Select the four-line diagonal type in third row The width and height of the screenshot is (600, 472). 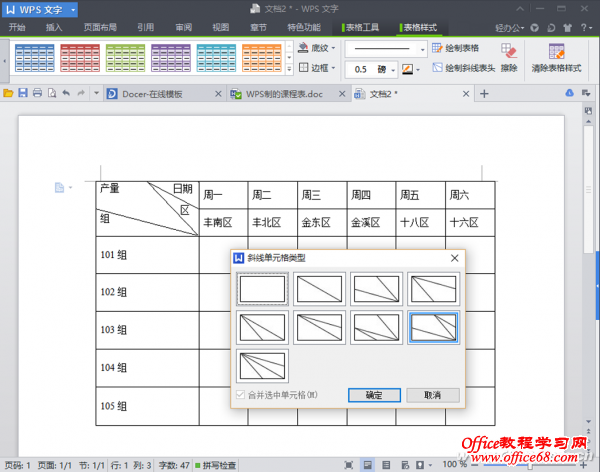[x=262, y=366]
